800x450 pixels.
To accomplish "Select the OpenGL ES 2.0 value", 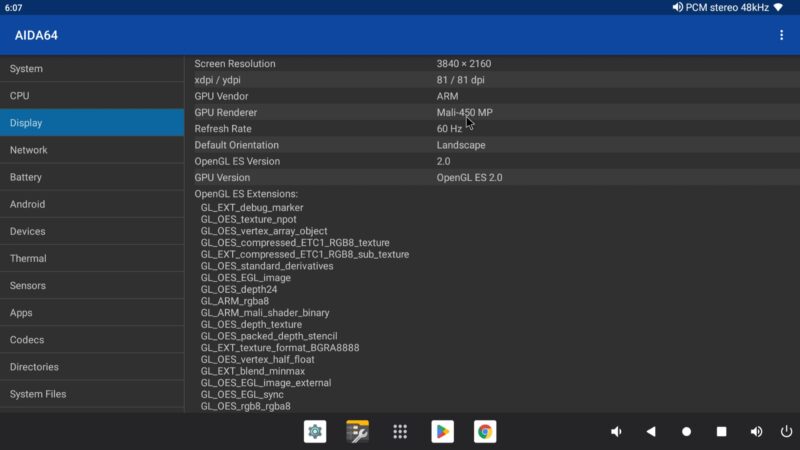I will pos(469,178).
